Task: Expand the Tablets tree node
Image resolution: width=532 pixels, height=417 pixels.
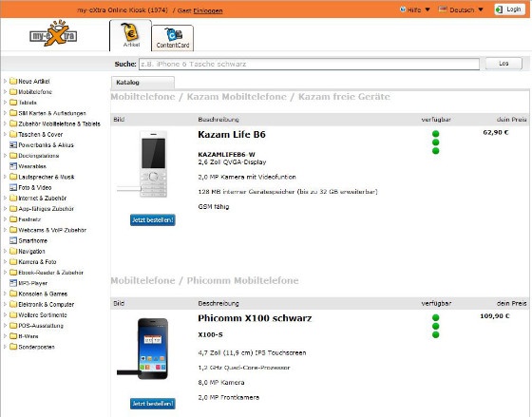Action: click(5, 103)
